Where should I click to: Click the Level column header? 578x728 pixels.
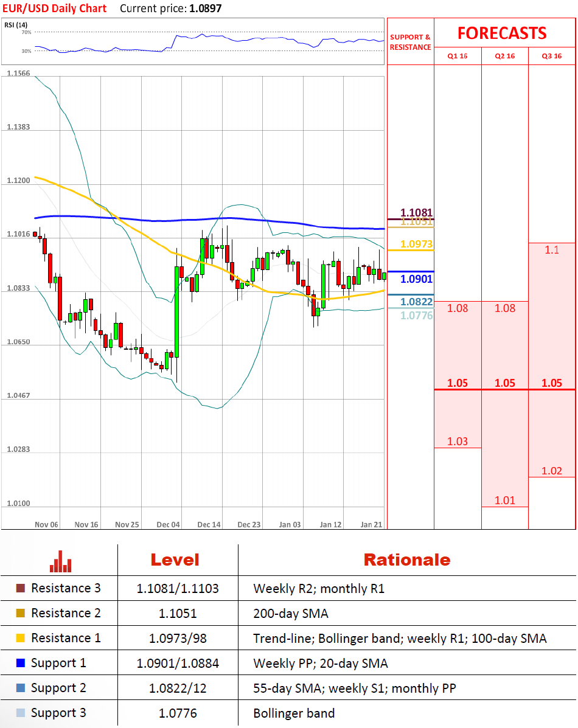point(175,560)
